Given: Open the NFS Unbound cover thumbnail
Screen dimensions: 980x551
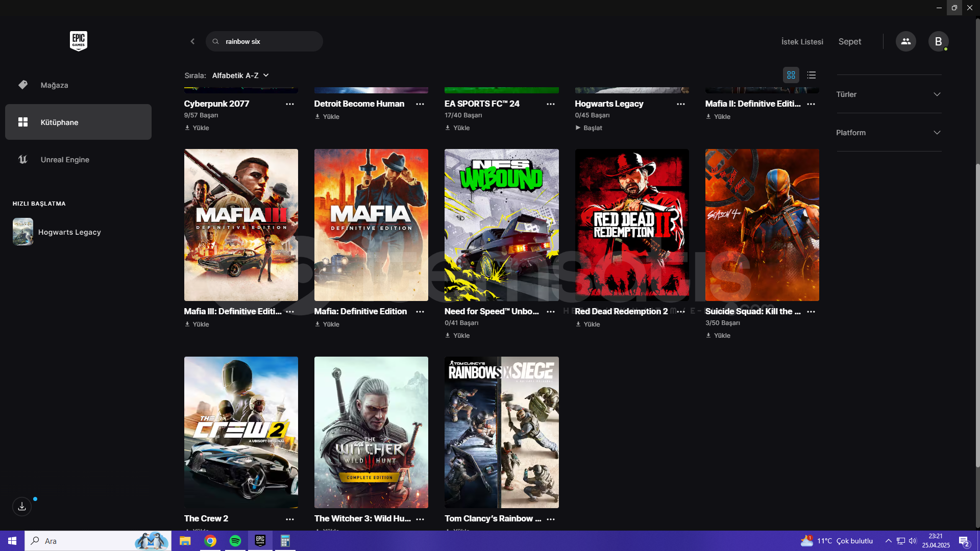Looking at the screenshot, I should 502,225.
